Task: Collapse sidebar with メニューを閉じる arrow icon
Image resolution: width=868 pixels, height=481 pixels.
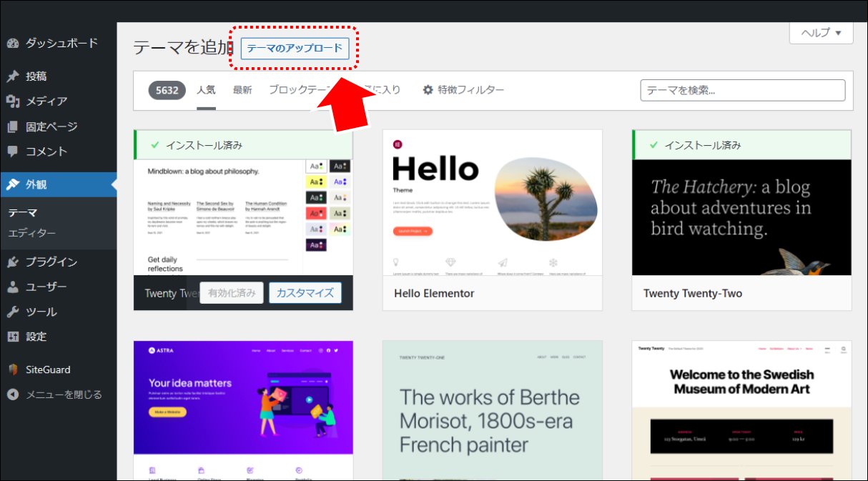Action: pyautogui.click(x=13, y=395)
